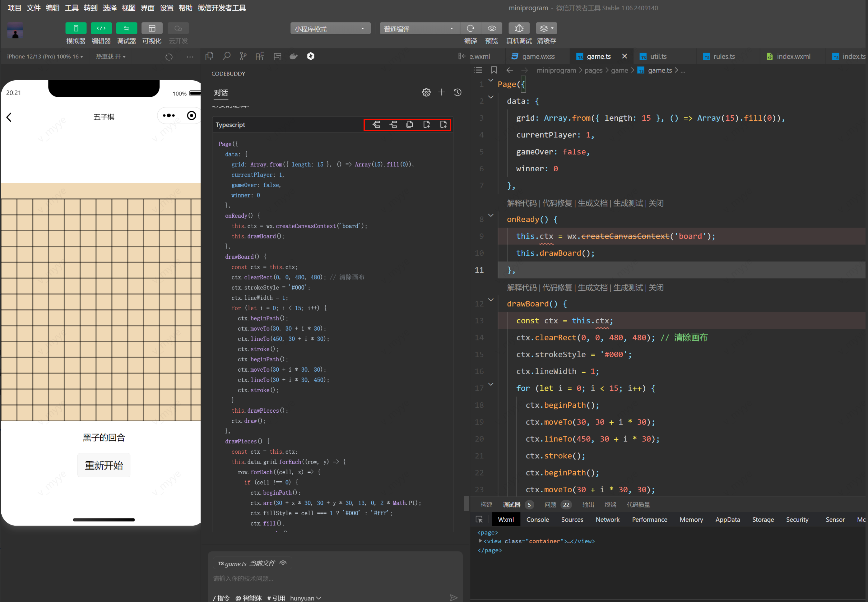This screenshot has height=602, width=868.
Task: Open the CodeBuddy hexagon icon
Action: coord(310,56)
